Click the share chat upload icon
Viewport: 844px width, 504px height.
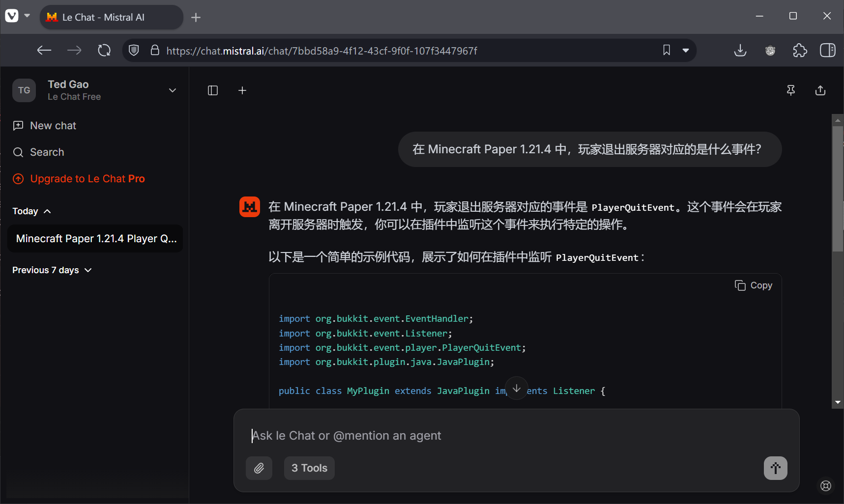820,90
